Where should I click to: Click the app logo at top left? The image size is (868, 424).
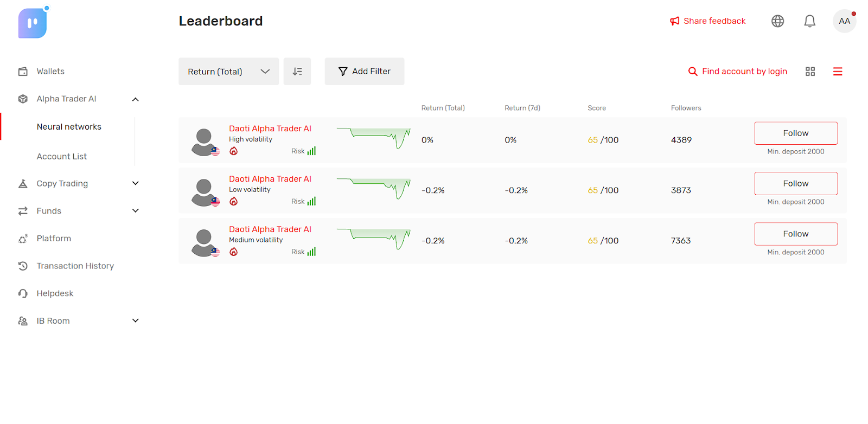33,23
